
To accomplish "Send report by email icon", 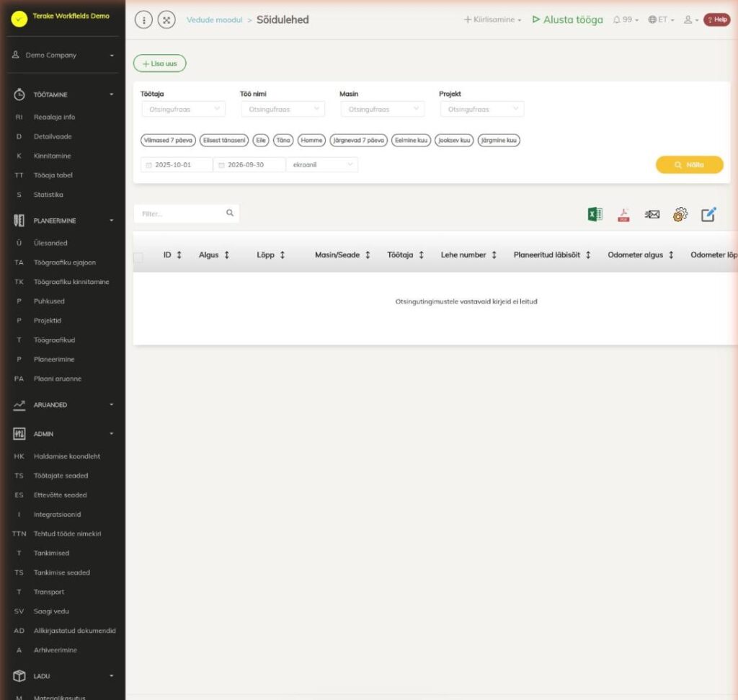I will click(x=652, y=215).
